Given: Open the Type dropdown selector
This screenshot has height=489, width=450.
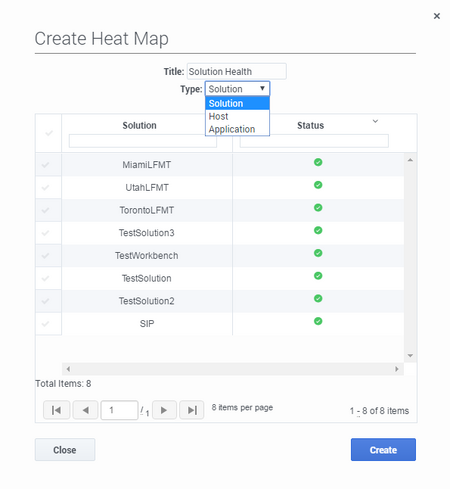Looking at the screenshot, I should (x=237, y=89).
